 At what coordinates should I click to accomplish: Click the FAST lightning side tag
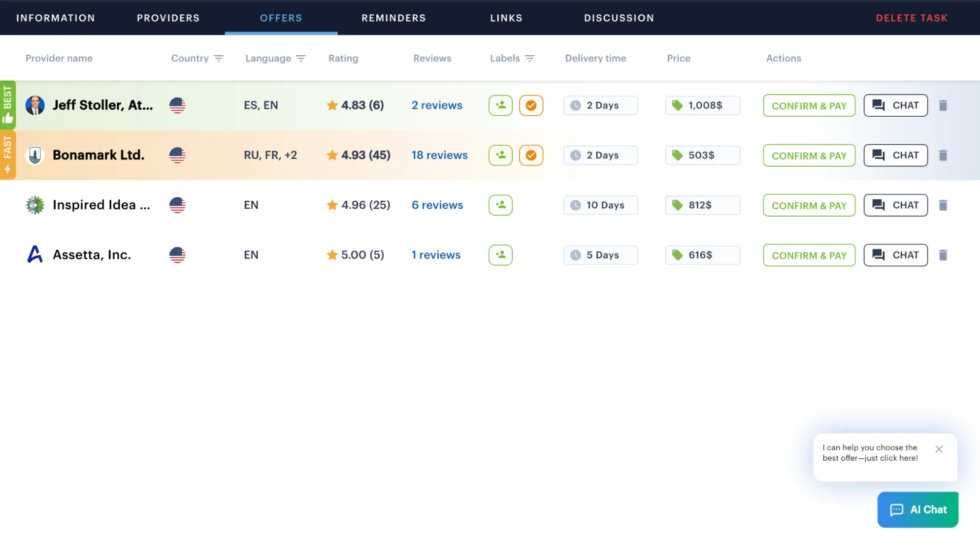(8, 155)
